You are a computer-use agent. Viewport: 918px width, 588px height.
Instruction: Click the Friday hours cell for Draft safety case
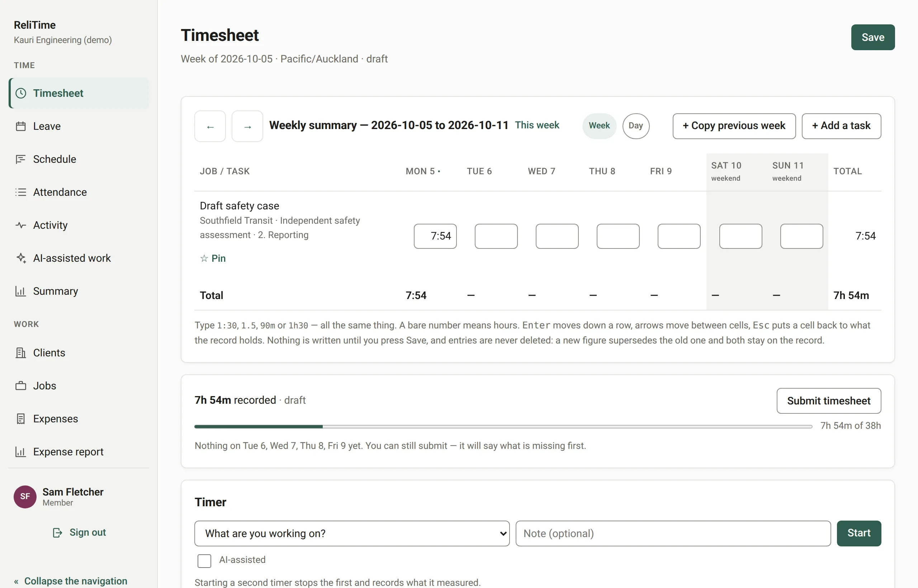(679, 236)
